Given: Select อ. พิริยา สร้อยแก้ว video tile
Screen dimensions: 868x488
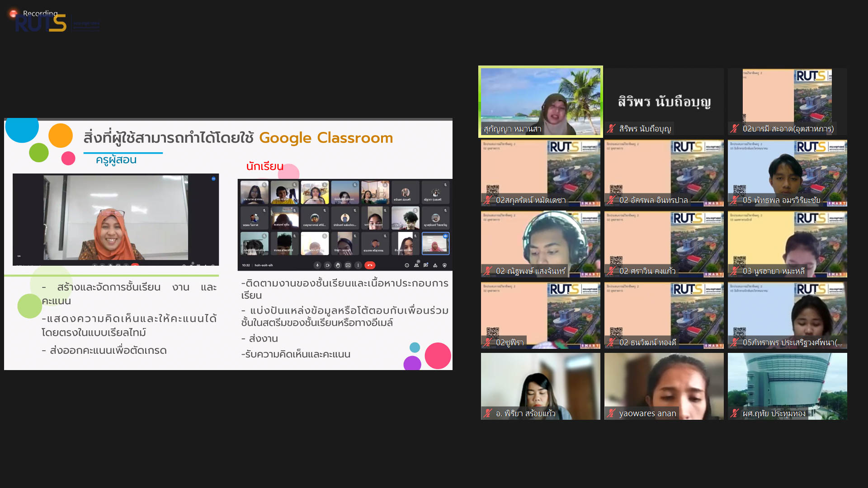Looking at the screenshot, I should click(541, 386).
